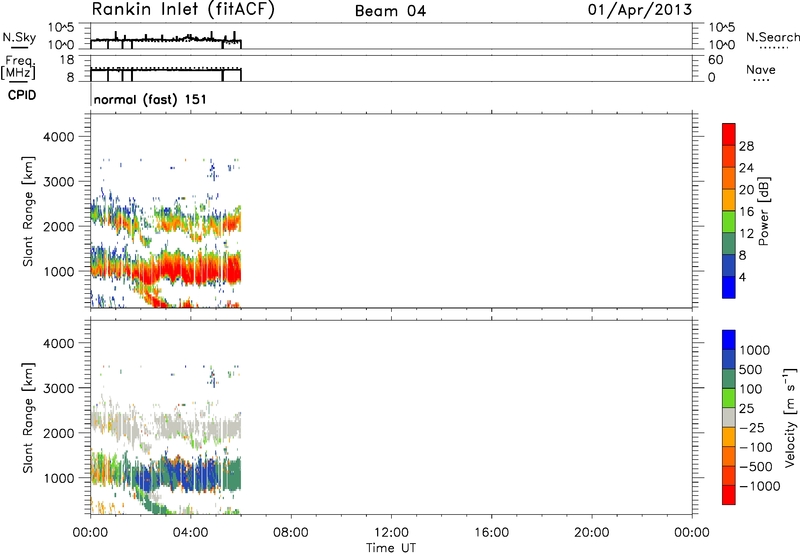Image resolution: width=800 pixels, height=554 pixels.
Task: Click the "18" frequency axis value
Action: [67, 60]
